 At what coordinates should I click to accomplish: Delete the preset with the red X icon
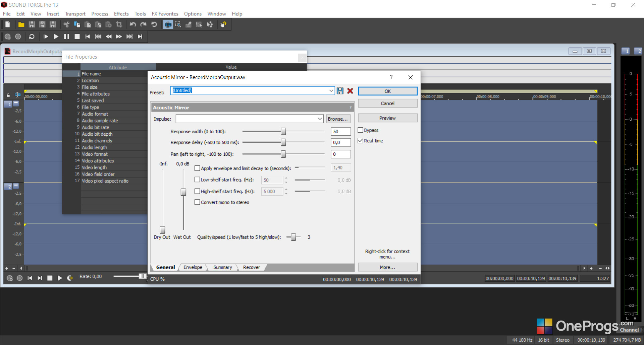tap(350, 91)
